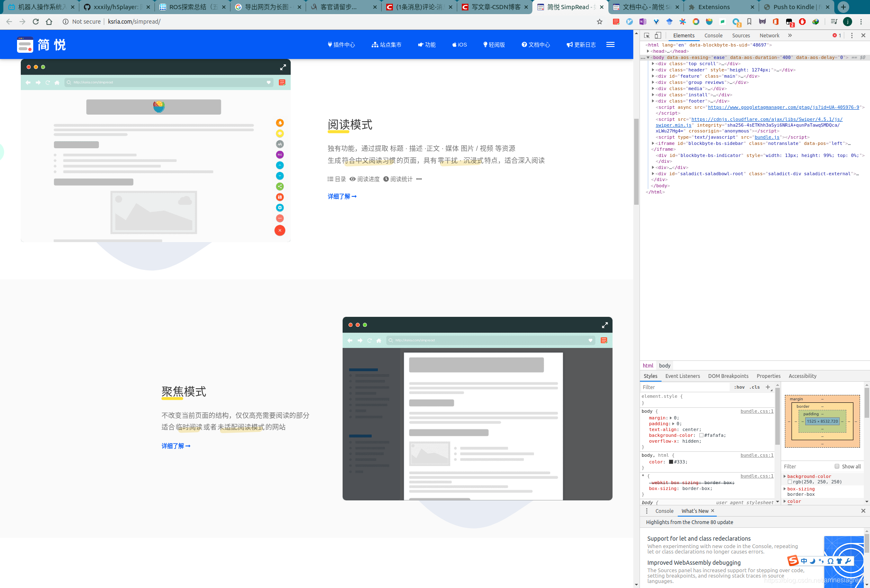Switch to the Sources DevTools tab
Viewport: 870px width, 588px height.
click(x=741, y=35)
